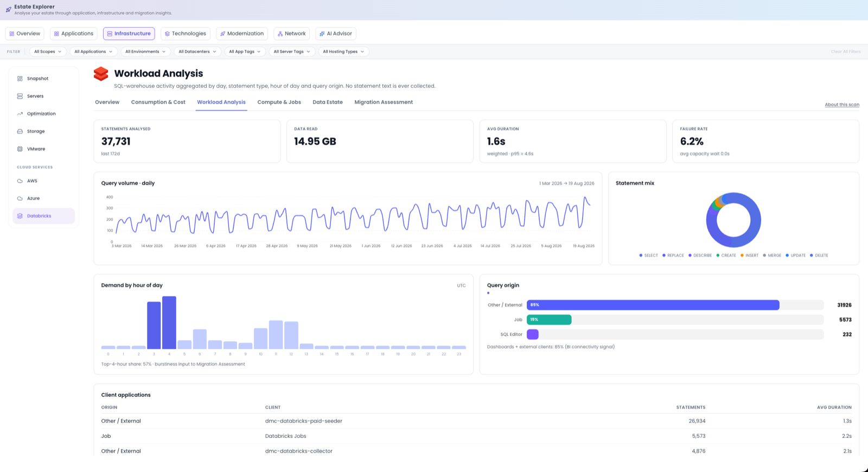Click Clear All Filters

tap(846, 52)
